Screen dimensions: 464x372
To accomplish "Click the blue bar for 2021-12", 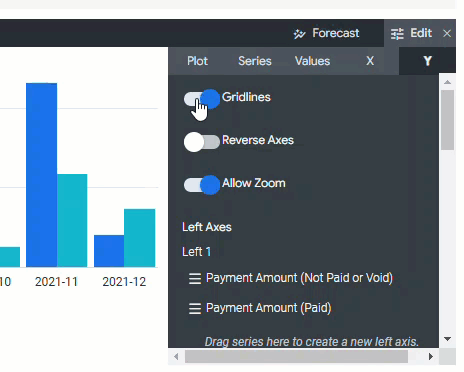I will pyautogui.click(x=109, y=251).
